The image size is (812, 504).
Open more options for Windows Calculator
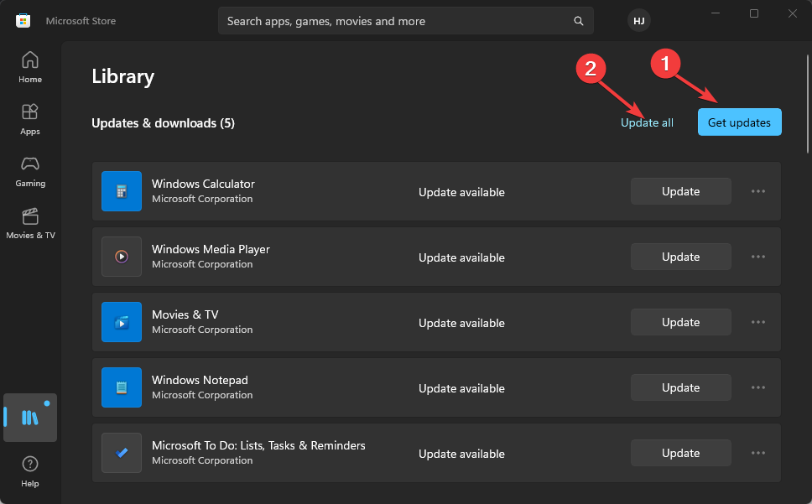[x=758, y=191]
